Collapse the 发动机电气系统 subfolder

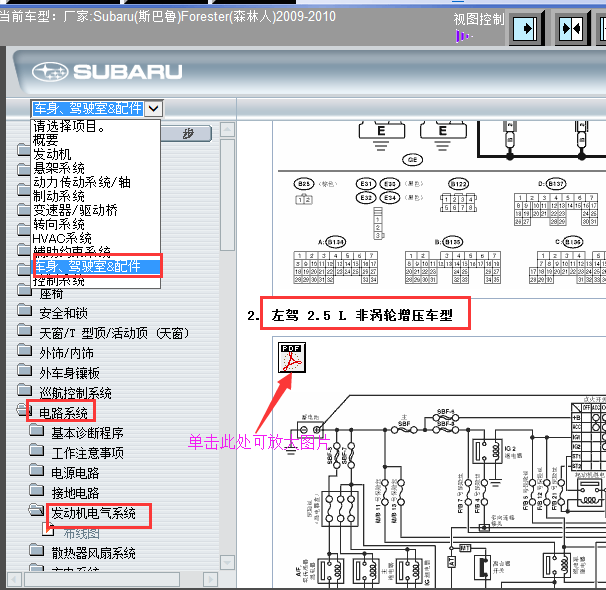click(x=94, y=513)
